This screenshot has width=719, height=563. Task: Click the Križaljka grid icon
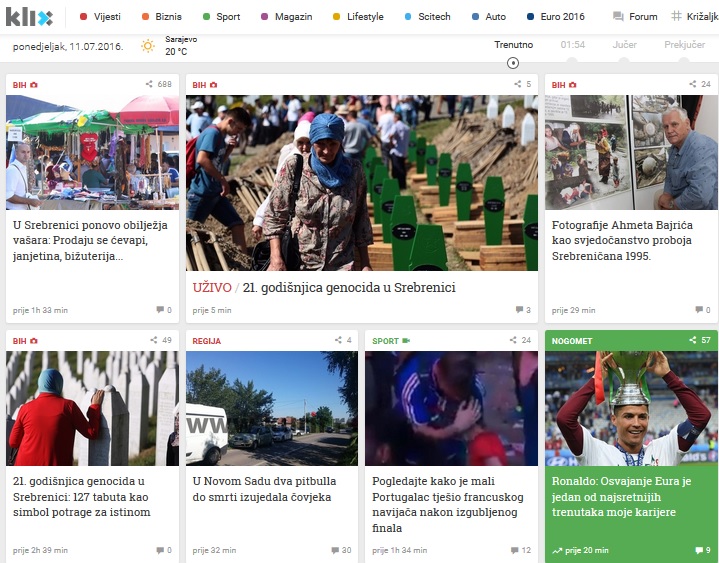tap(676, 17)
